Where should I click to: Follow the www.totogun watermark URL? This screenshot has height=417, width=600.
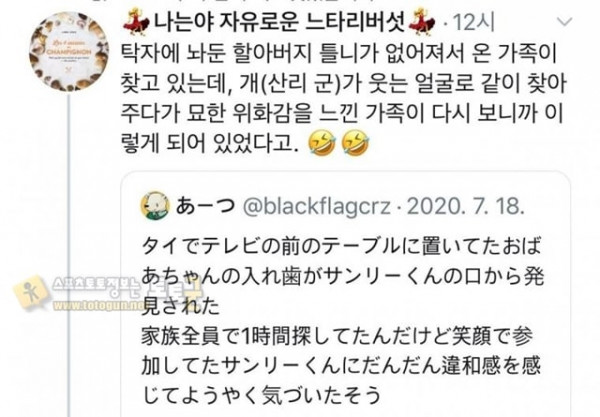98,305
